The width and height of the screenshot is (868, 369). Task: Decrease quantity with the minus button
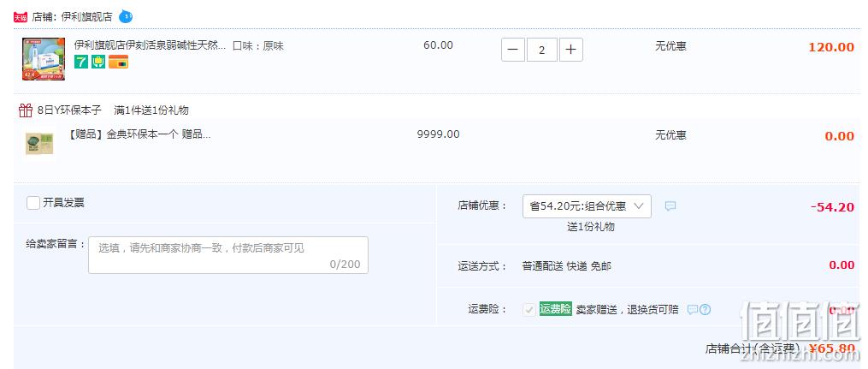513,50
